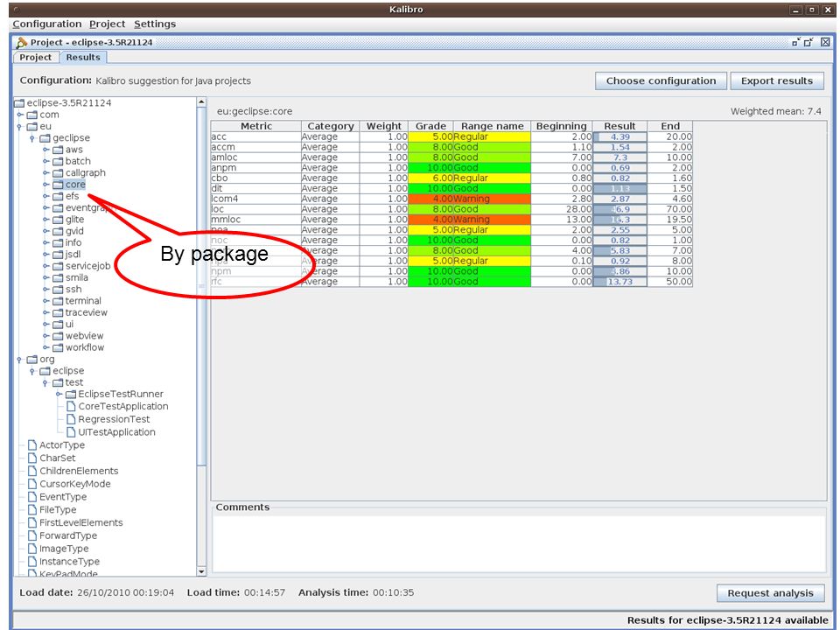840x630 pixels.
Task: Select the servicejob package in tree
Action: (87, 266)
